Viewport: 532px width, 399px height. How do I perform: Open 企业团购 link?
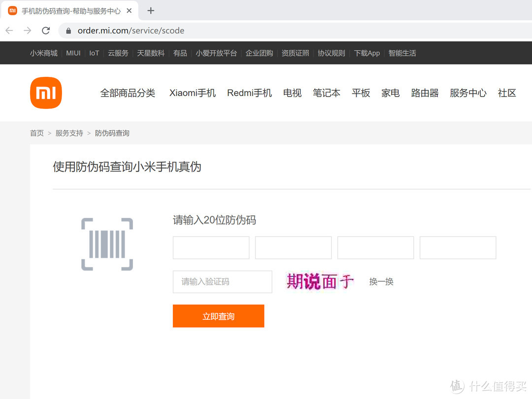(x=259, y=53)
